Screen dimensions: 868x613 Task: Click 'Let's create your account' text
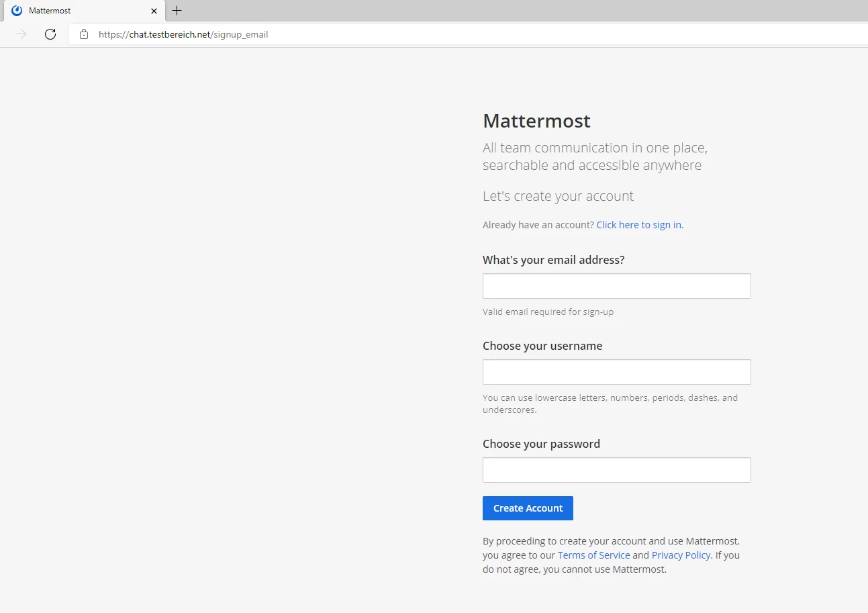pos(558,196)
